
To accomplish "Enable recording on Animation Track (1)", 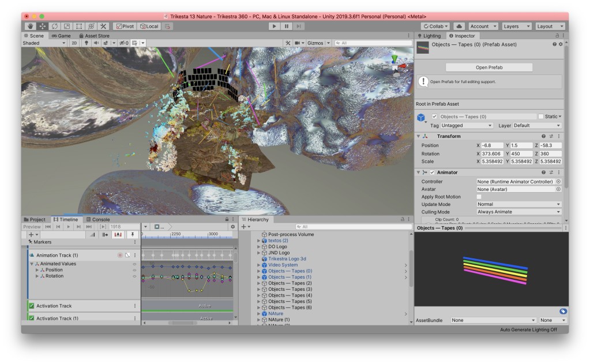I will 120,255.
